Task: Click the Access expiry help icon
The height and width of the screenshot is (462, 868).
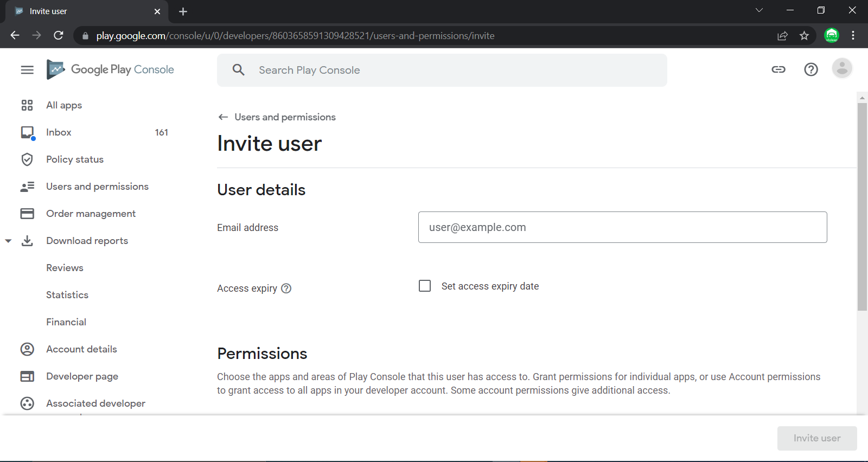Action: point(286,288)
